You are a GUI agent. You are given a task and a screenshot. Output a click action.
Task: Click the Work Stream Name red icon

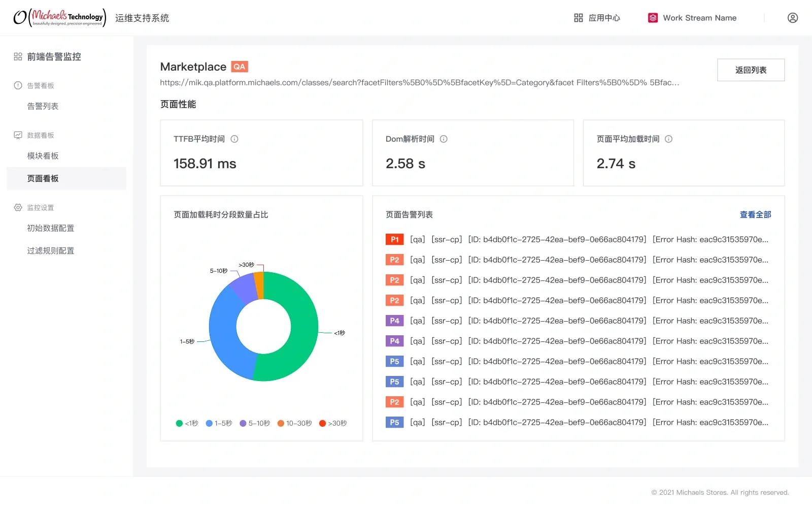653,18
